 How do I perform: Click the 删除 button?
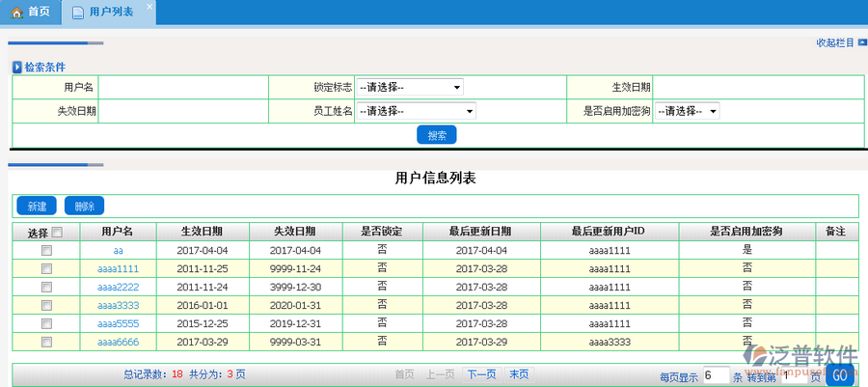pyautogui.click(x=84, y=207)
